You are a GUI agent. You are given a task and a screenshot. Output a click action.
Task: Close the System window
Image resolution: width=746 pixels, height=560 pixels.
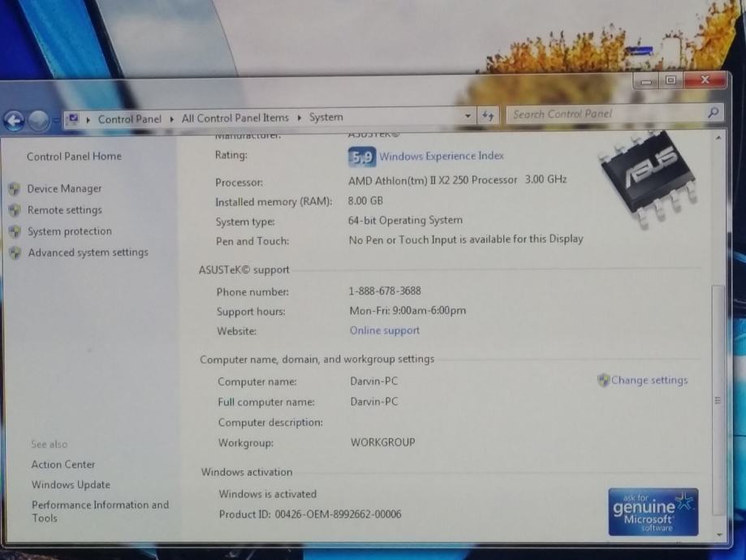click(x=705, y=80)
